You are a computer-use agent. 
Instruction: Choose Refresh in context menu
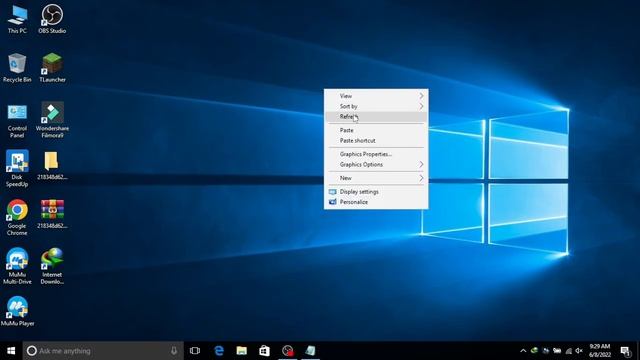click(376, 117)
